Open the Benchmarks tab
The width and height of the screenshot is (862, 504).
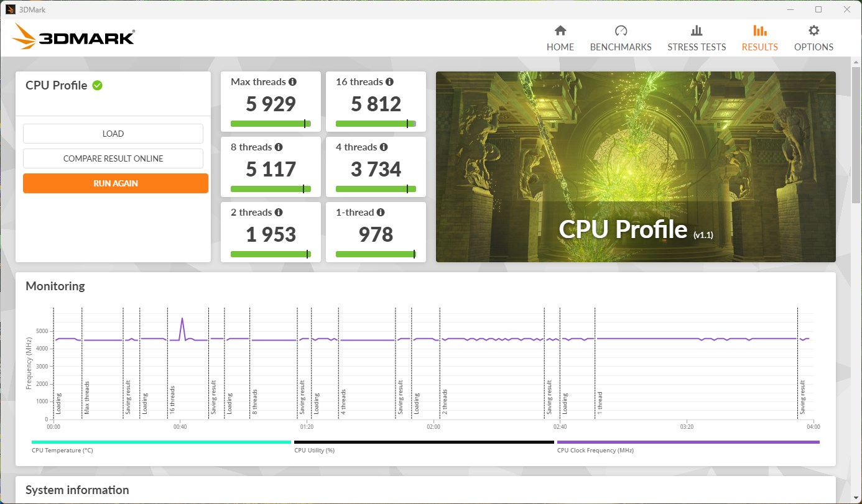(x=620, y=39)
